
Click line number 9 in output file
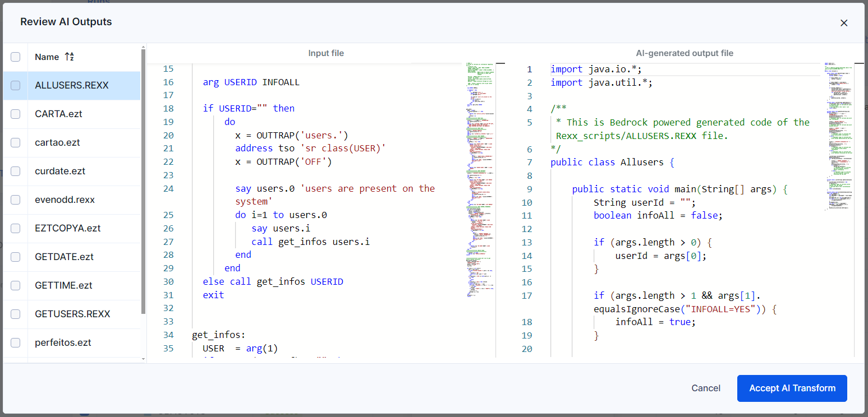[529, 189]
